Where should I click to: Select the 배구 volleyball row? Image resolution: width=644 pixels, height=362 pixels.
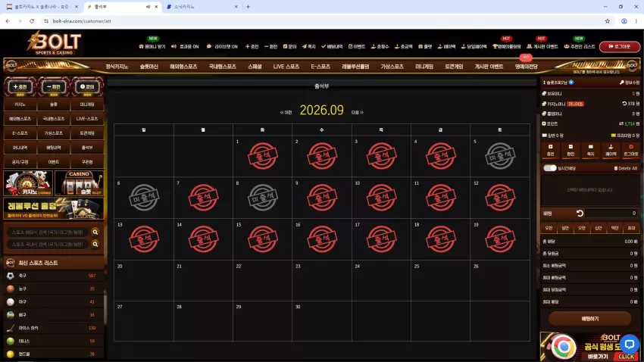point(53,315)
